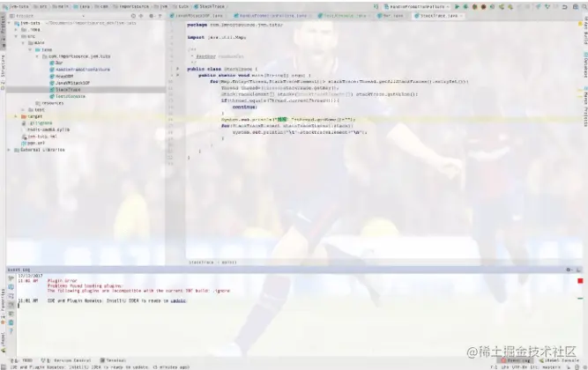Image resolution: width=588 pixels, height=370 pixels.
Task: Select the HeapOOM class in project tree
Action: pyautogui.click(x=62, y=76)
